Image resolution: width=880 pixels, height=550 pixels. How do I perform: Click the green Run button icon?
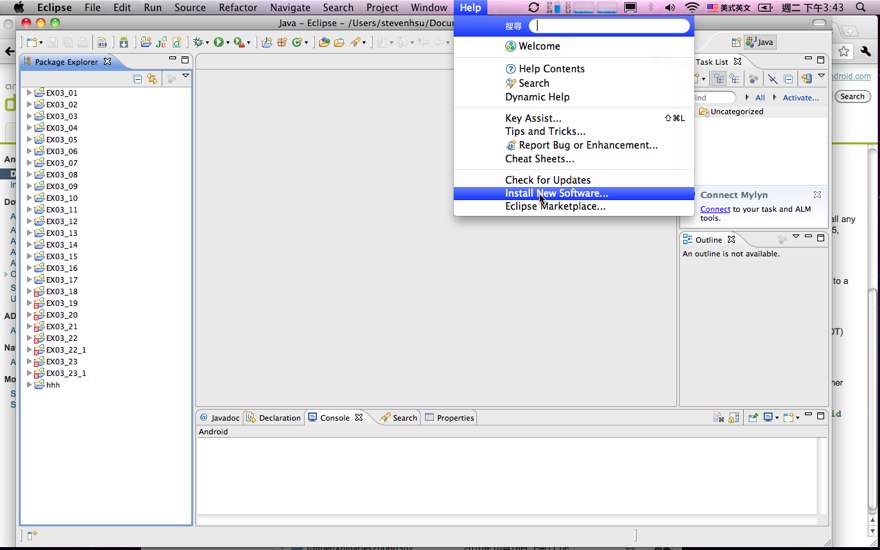(x=218, y=42)
